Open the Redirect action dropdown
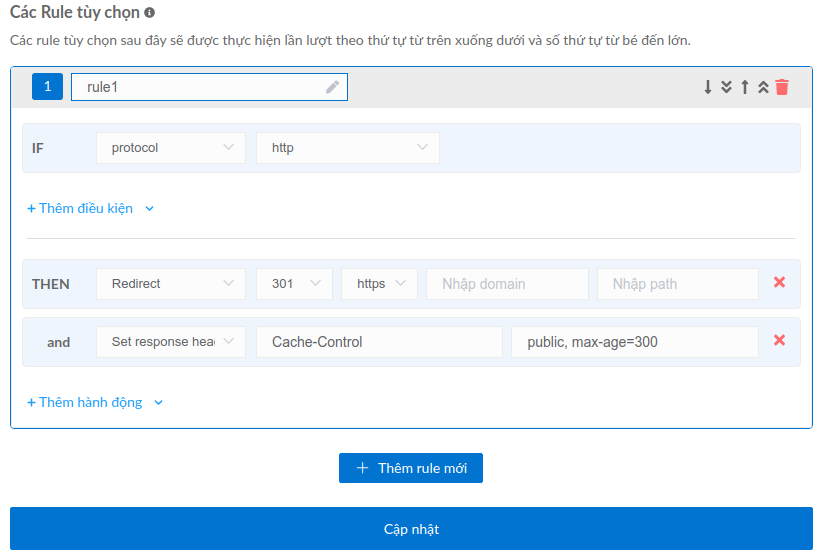 [x=171, y=284]
